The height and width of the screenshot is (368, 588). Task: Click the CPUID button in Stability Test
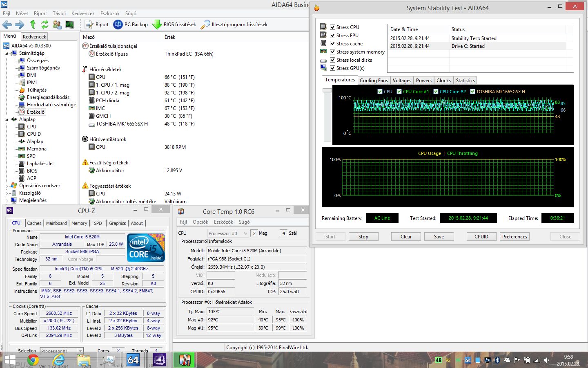[x=481, y=237]
